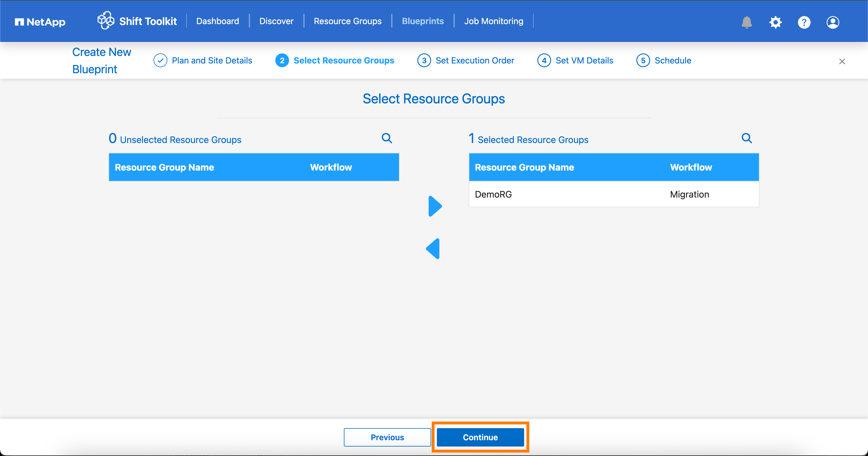Open the Resource Groups tab
The width and height of the screenshot is (868, 456).
coord(347,21)
